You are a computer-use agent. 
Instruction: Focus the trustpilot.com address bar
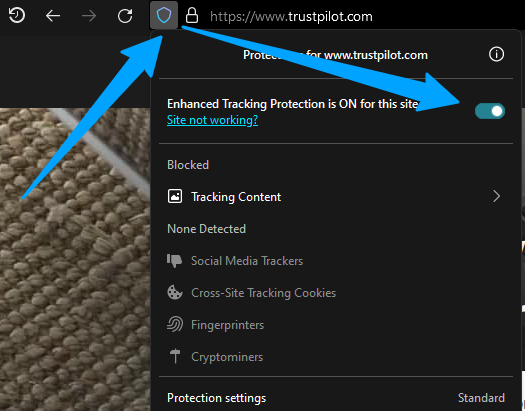click(x=291, y=16)
